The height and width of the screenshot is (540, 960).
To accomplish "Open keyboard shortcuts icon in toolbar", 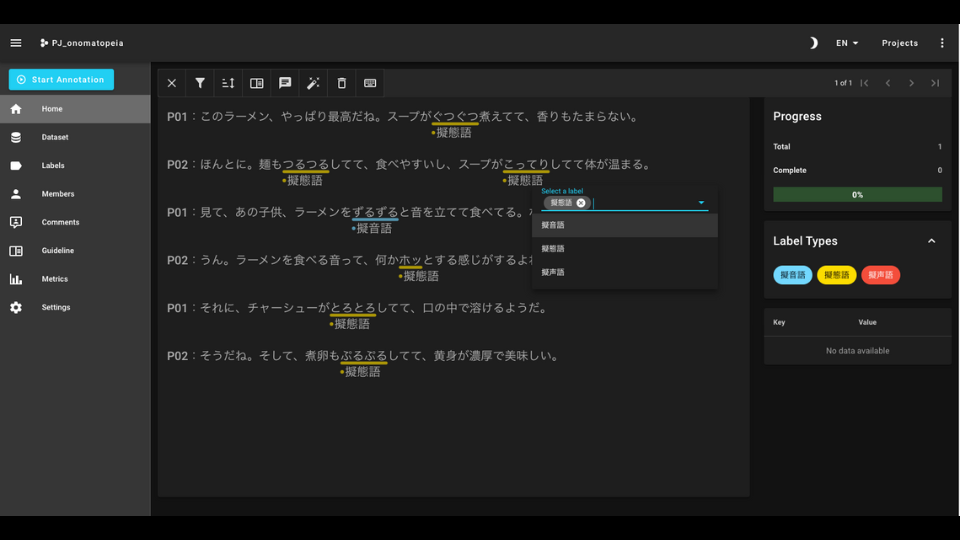I will (x=370, y=83).
